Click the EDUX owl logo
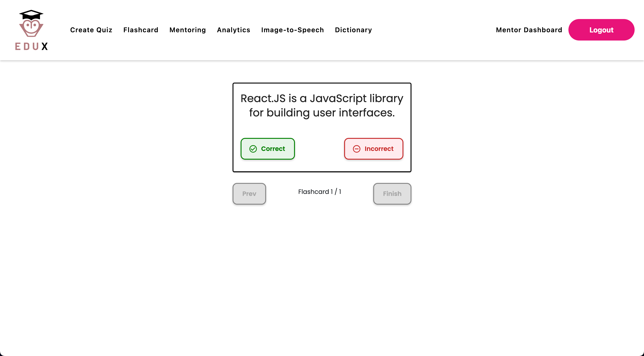Screen dimensions: 644x356 point(31,28)
